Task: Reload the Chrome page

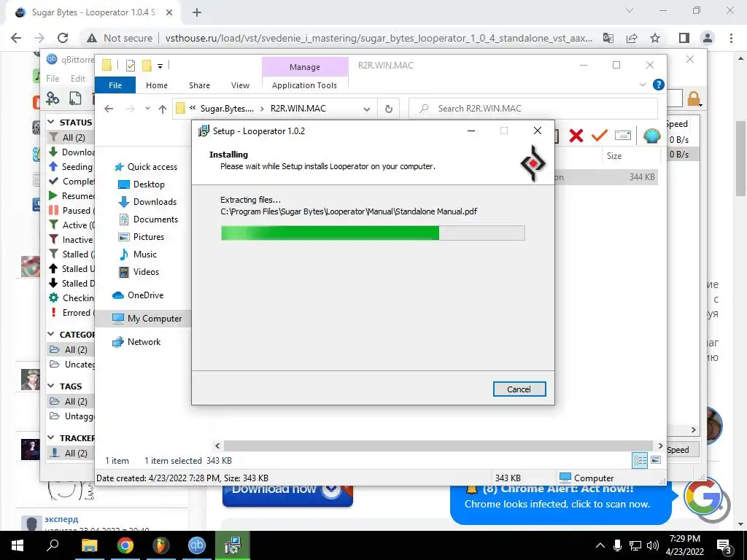Action: click(63, 38)
